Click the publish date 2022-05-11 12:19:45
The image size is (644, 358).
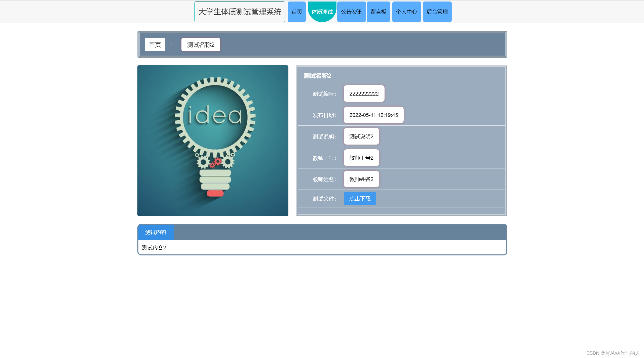tap(373, 115)
